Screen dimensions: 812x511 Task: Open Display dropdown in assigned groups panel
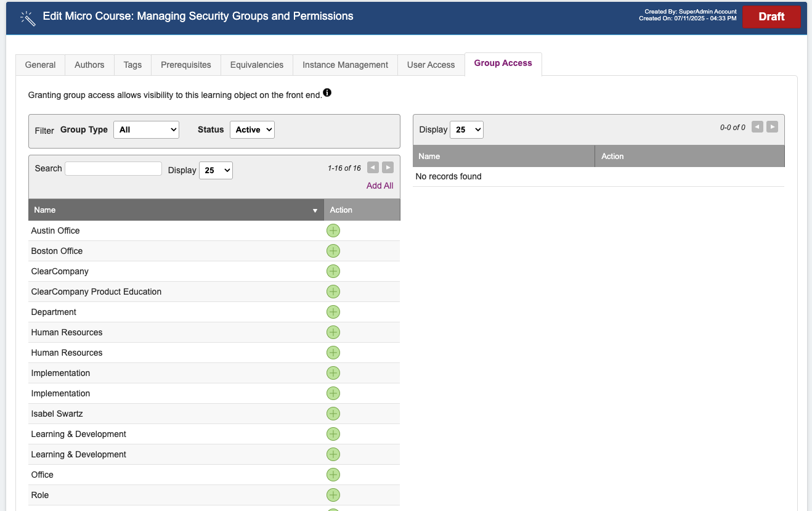pyautogui.click(x=466, y=129)
